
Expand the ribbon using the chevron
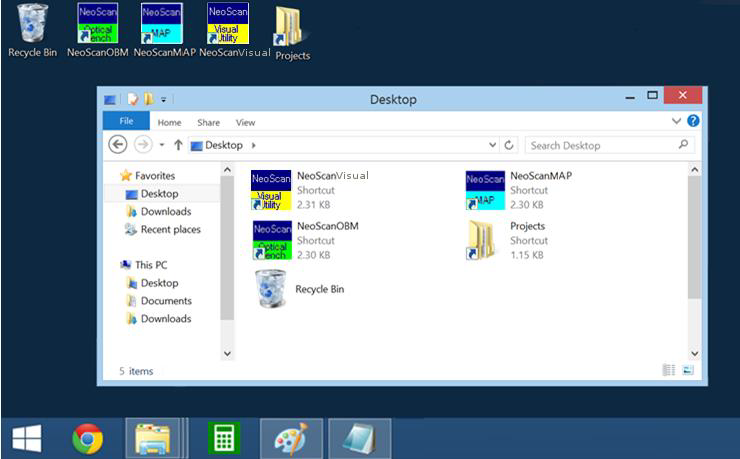[676, 121]
